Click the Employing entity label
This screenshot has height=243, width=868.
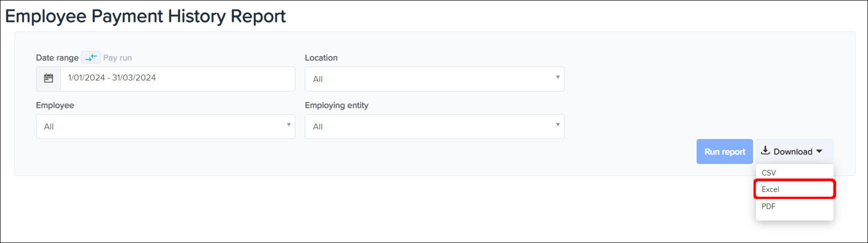[336, 105]
